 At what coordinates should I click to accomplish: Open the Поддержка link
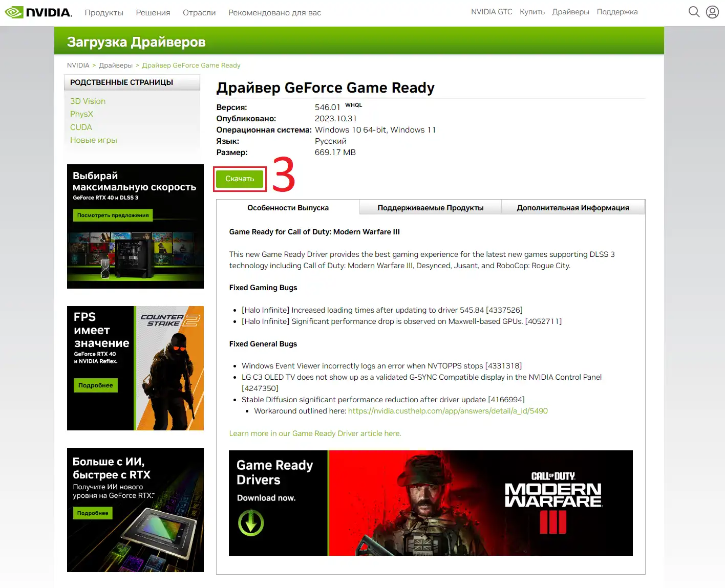[617, 12]
